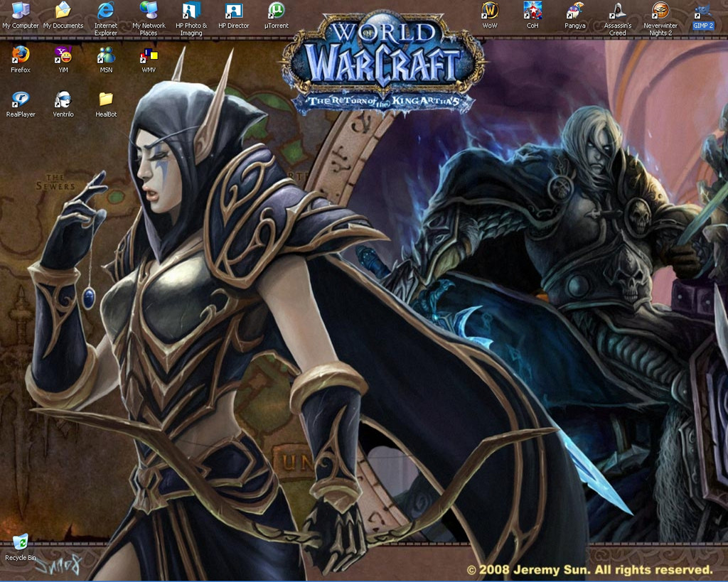Click the Pangya game icon
728x582 pixels.
tap(574, 16)
